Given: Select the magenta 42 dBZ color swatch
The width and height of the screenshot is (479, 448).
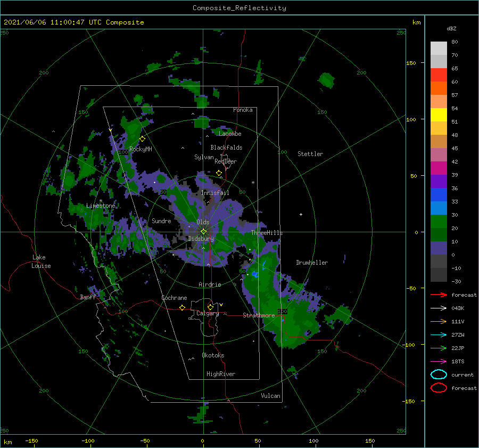Looking at the screenshot, I should click(x=439, y=168).
